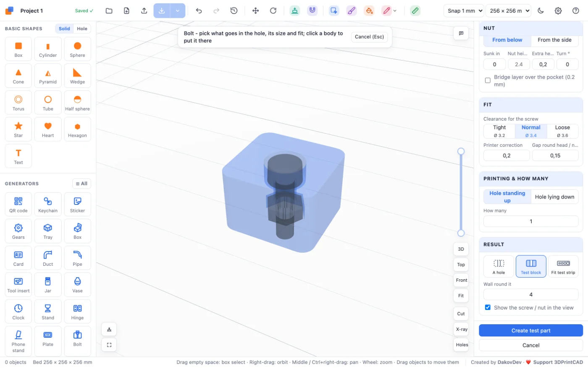
Task: Open the Snap 1 mm dropdown
Action: pyautogui.click(x=464, y=11)
